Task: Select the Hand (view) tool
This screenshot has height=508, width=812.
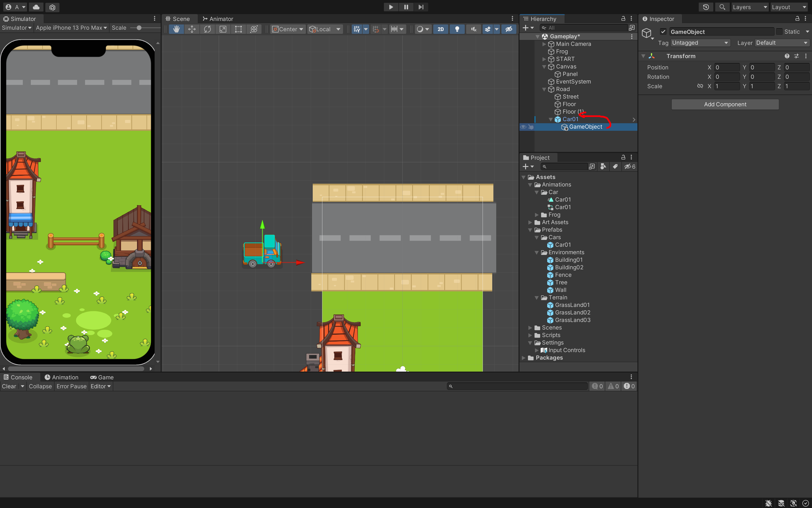Action: click(176, 29)
